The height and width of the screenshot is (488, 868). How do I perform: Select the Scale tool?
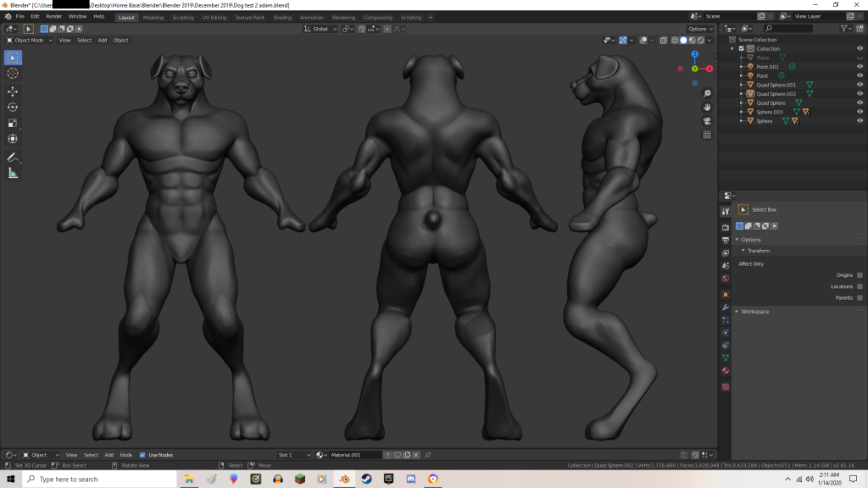click(13, 124)
